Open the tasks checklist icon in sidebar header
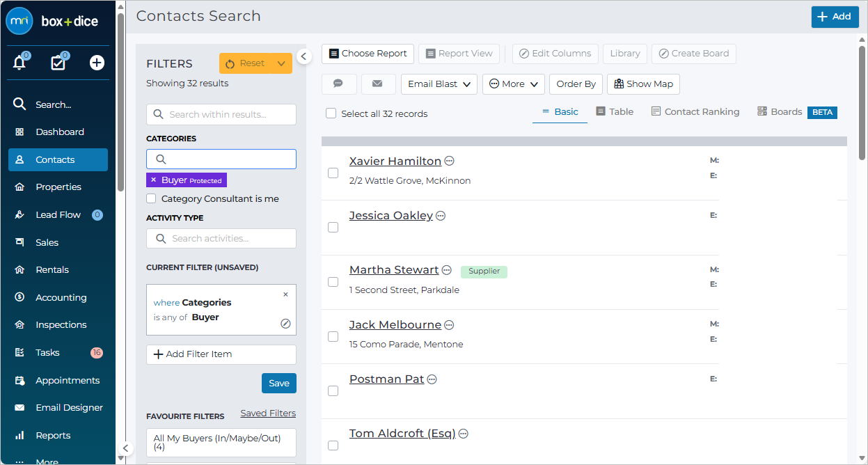 58,63
